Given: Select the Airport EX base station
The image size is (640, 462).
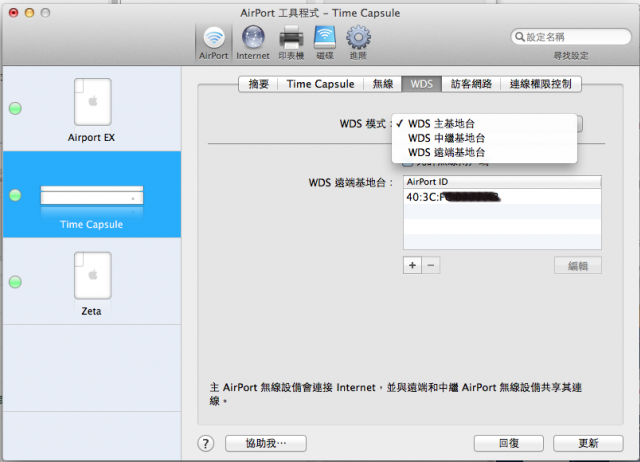Looking at the screenshot, I should 92,109.
